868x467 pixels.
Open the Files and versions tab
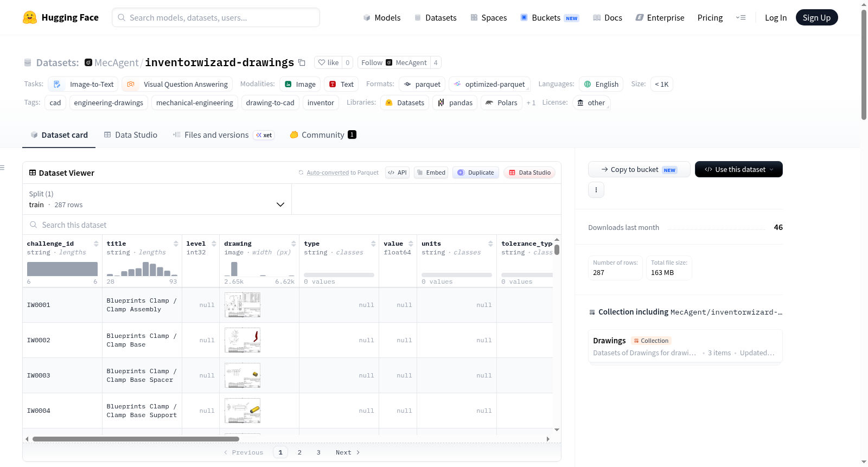[x=224, y=135]
